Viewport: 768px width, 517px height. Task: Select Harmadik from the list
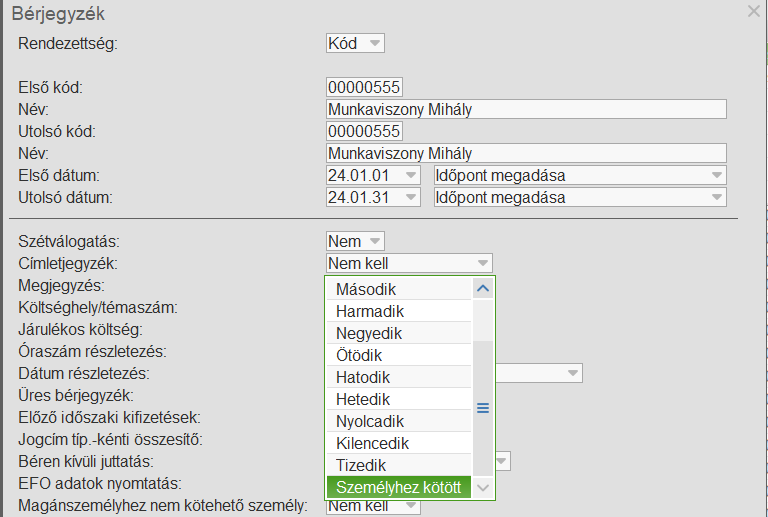[398, 311]
